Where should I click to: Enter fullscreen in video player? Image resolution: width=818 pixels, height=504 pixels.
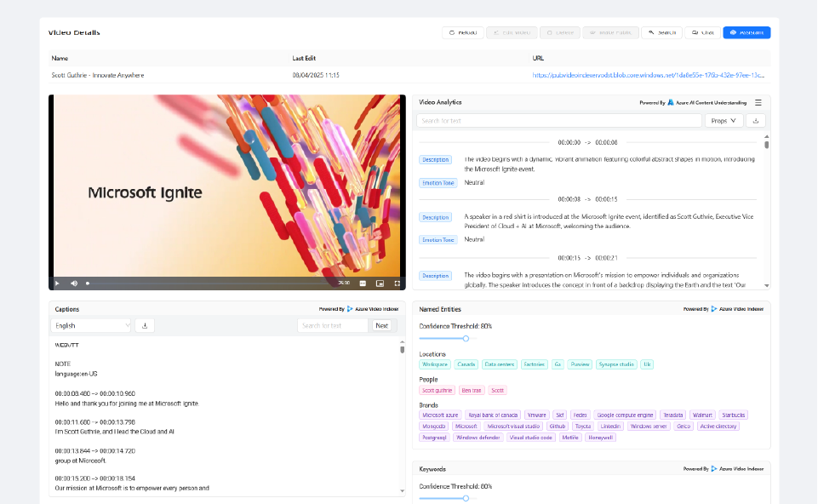coord(397,283)
